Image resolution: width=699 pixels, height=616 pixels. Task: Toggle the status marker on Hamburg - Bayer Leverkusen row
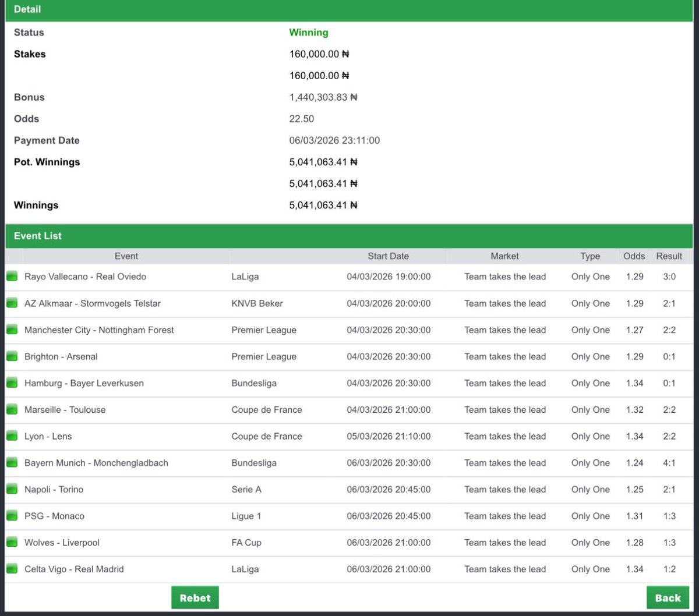[x=12, y=383]
